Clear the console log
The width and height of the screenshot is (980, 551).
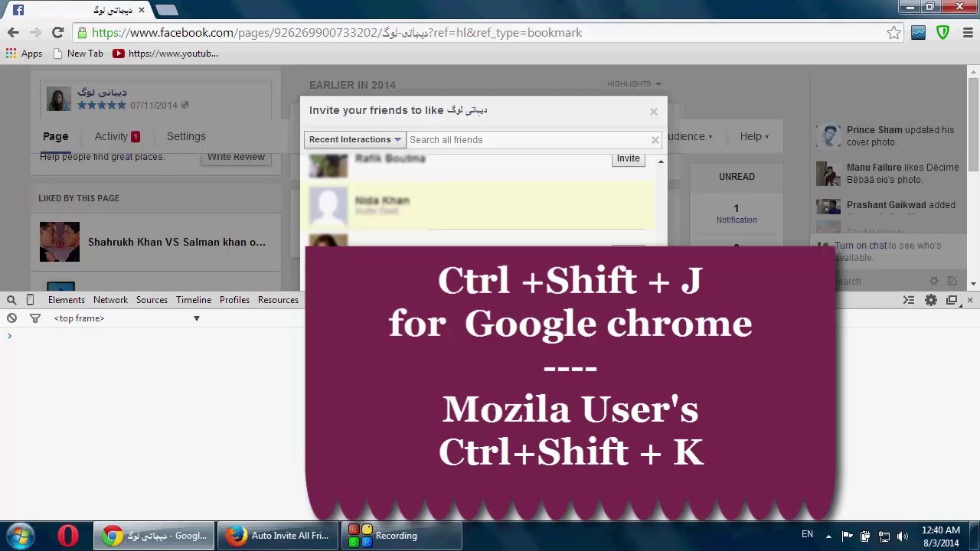pos(11,318)
